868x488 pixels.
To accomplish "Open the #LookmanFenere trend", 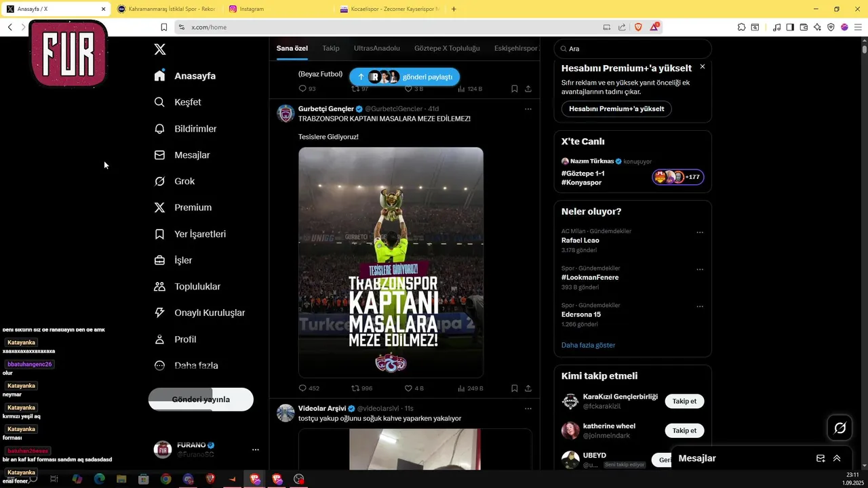I will click(590, 277).
